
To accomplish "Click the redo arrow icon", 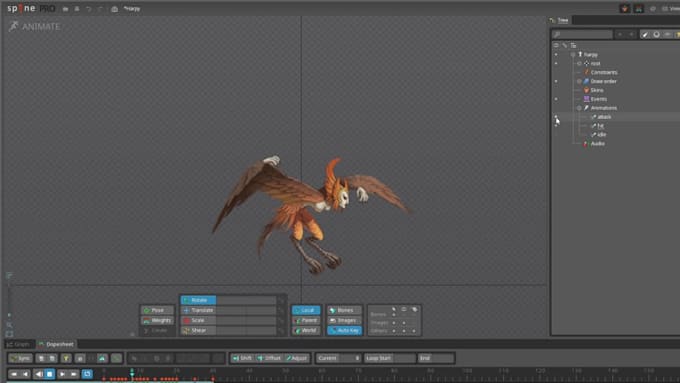I will [x=100, y=9].
